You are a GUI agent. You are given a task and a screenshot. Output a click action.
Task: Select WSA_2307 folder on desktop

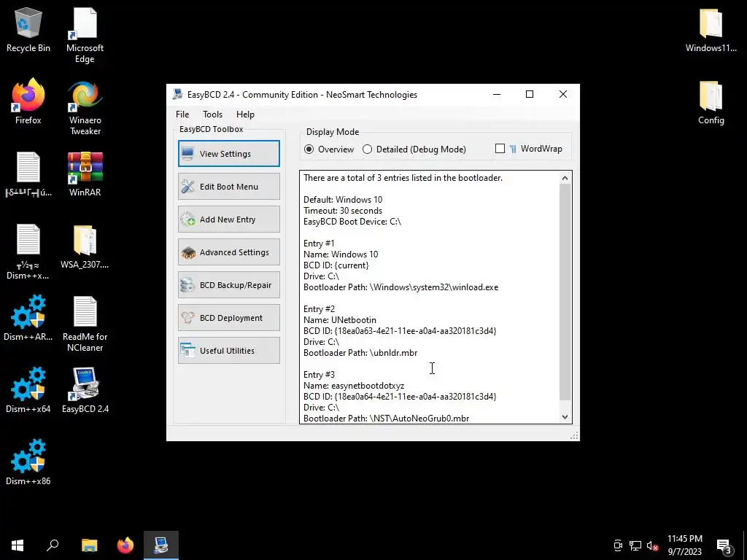(85, 246)
